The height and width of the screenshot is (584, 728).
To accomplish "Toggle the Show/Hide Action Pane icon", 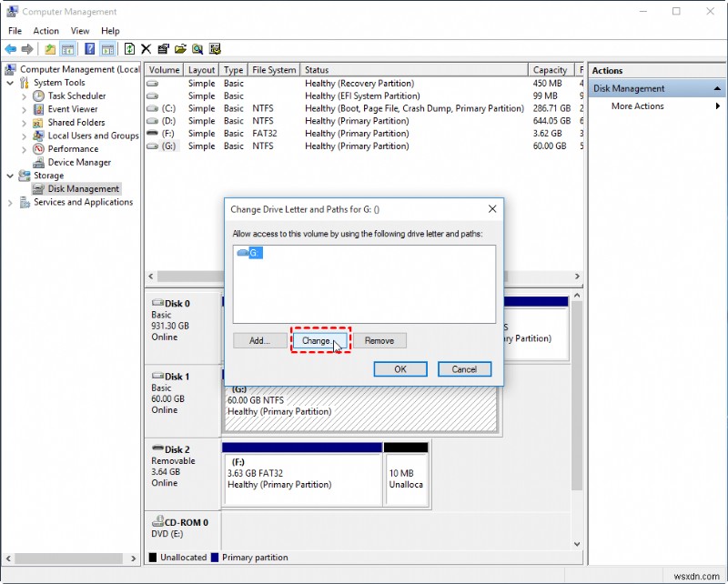I will (x=106, y=49).
